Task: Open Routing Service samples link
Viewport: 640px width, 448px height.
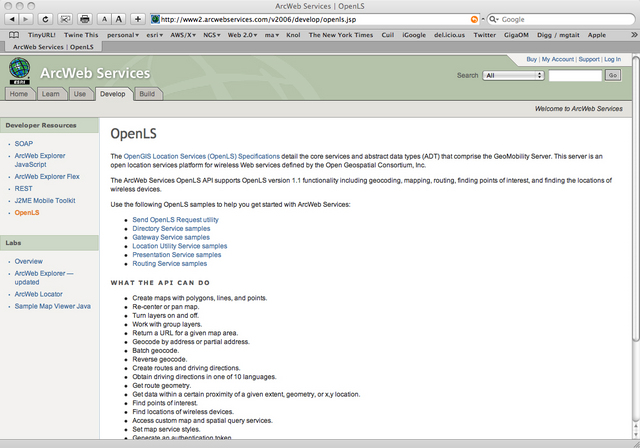Action: coord(169,264)
